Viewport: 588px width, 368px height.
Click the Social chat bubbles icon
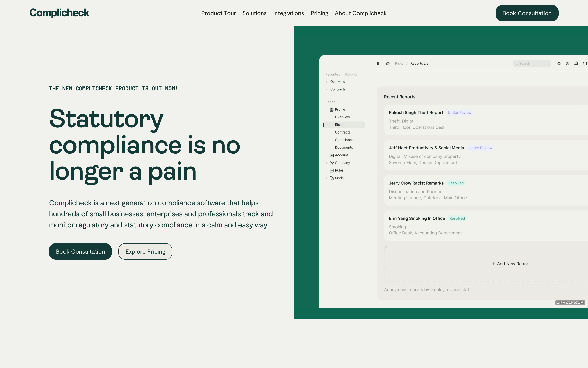(332, 178)
